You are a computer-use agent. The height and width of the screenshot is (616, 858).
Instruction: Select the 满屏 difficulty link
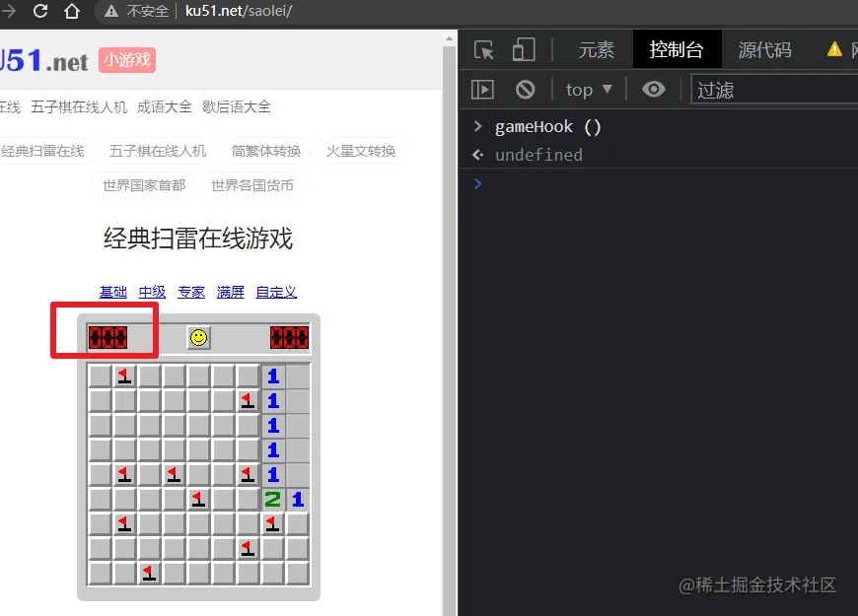tap(231, 292)
